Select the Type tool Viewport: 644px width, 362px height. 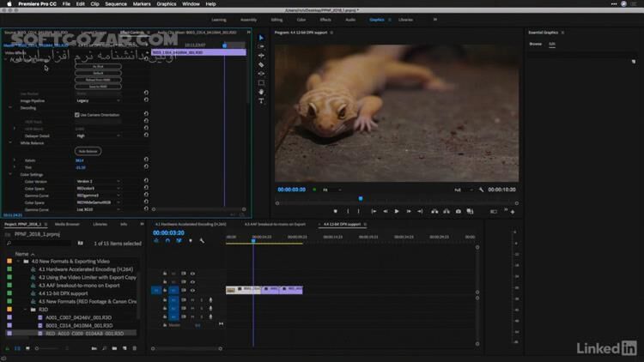(261, 101)
